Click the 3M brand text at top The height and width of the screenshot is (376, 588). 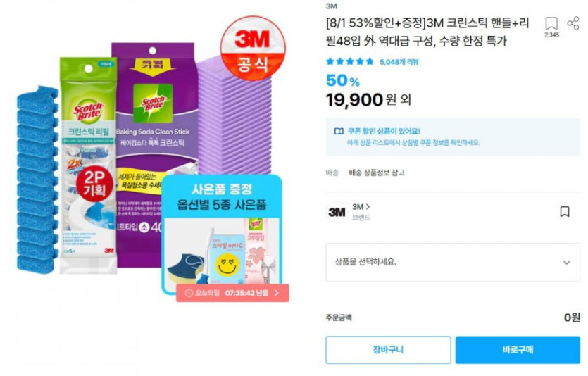tap(332, 6)
